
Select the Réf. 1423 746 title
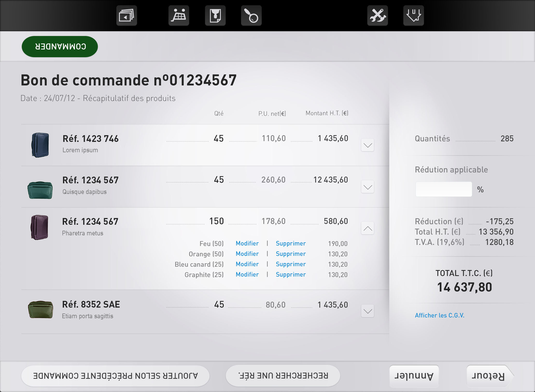[90, 139]
